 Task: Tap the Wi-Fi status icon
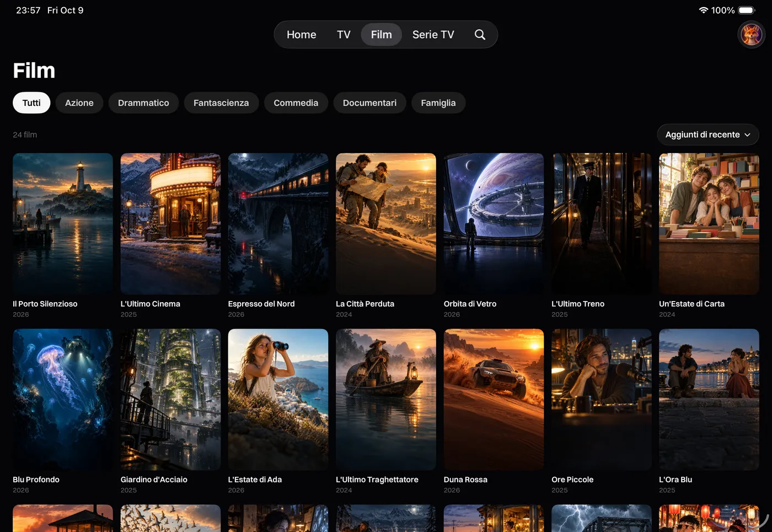point(703,10)
